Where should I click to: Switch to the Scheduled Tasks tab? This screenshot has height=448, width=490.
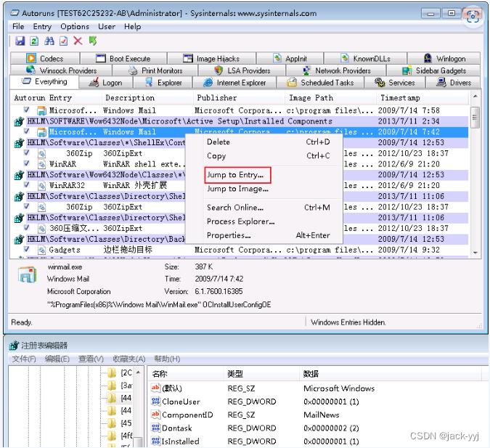point(320,83)
